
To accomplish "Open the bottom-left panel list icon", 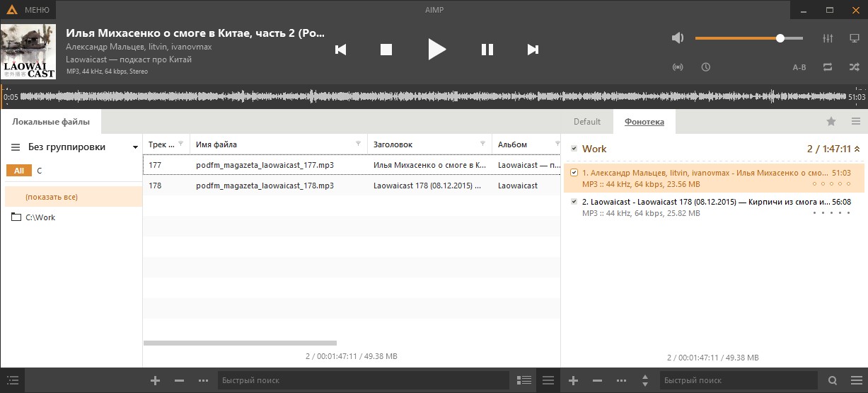I will 11,380.
